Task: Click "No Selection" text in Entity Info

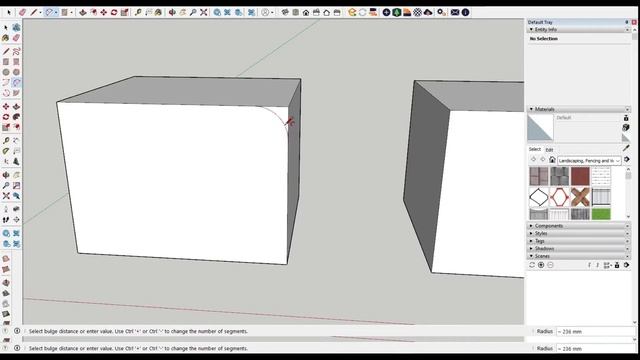Action: point(544,39)
